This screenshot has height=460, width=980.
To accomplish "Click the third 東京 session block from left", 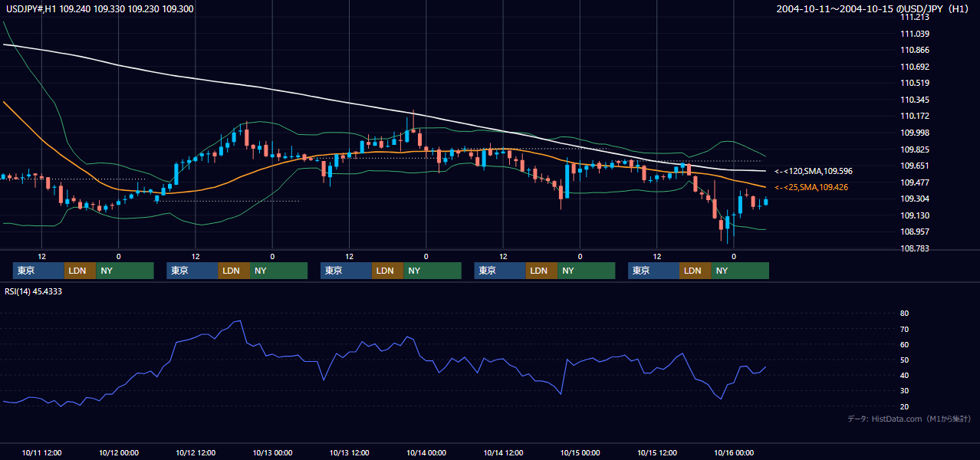I will click(x=346, y=271).
